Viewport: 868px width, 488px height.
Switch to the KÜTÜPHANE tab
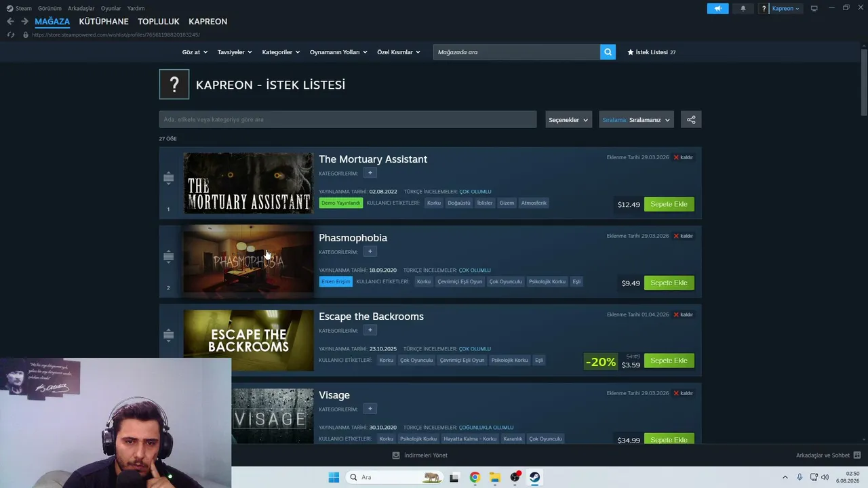tap(104, 22)
